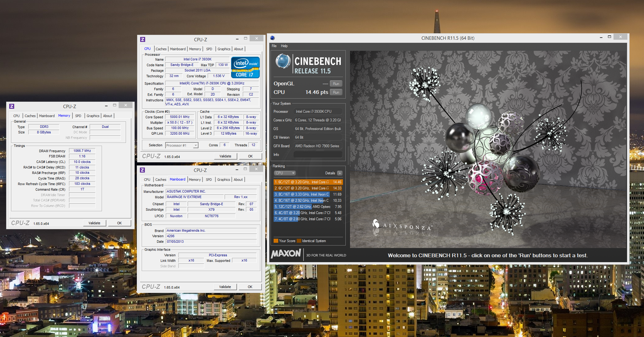The width and height of the screenshot is (644, 337).
Task: Click OK in Mainboard CPU-Z window
Action: pos(250,287)
